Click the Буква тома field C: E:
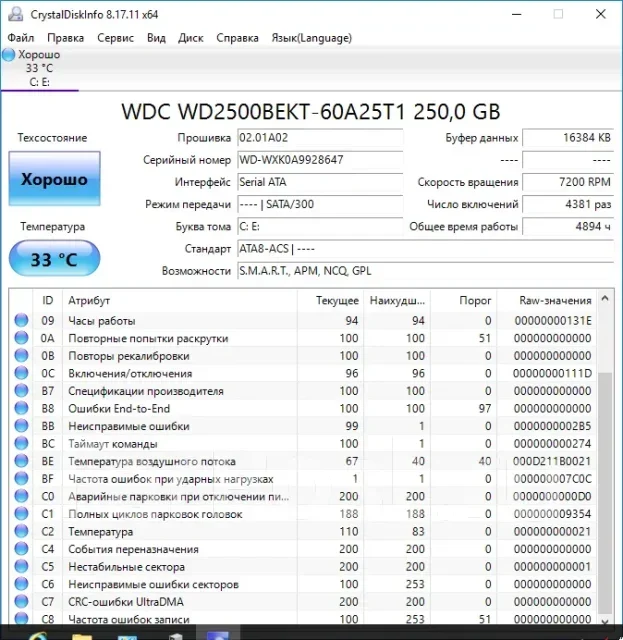Screen dimensions: 623x640 coord(320,227)
